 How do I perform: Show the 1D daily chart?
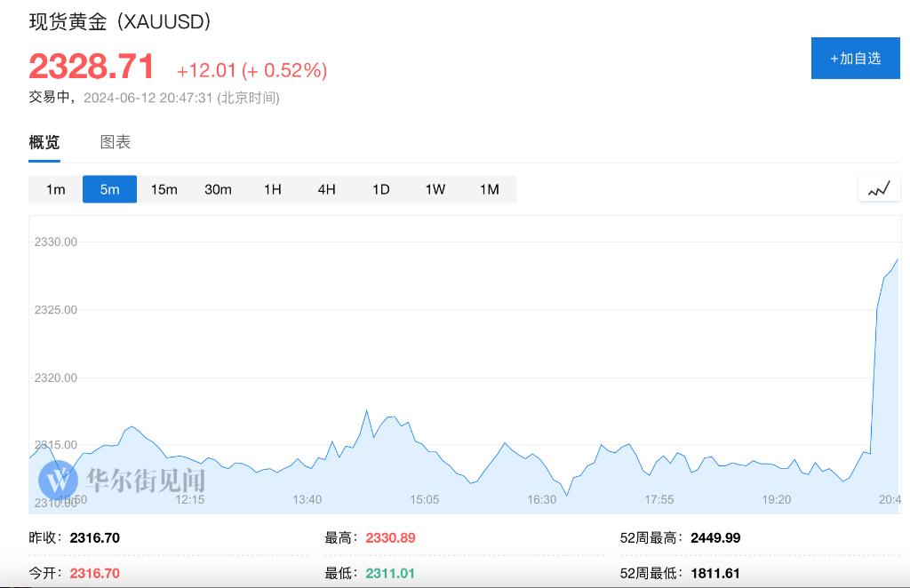pyautogui.click(x=380, y=189)
